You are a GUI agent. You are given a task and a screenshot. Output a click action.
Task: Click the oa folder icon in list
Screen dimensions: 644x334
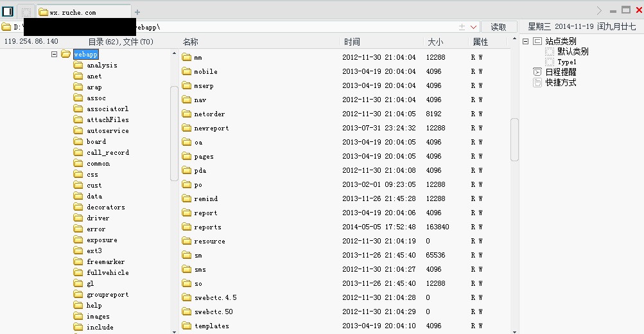point(187,142)
